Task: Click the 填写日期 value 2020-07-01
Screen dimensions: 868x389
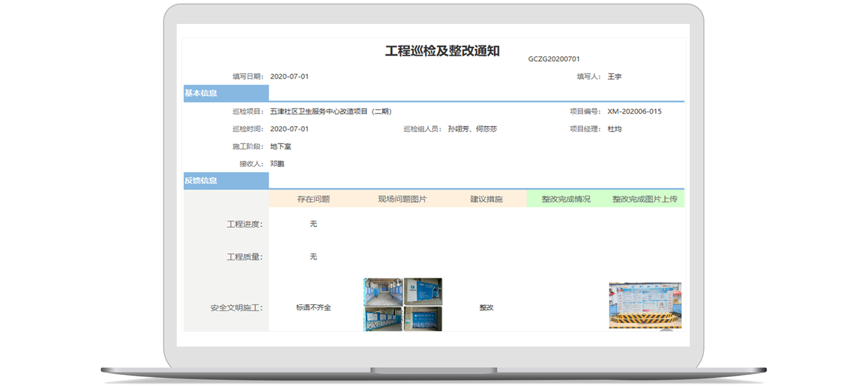Action: coord(289,77)
